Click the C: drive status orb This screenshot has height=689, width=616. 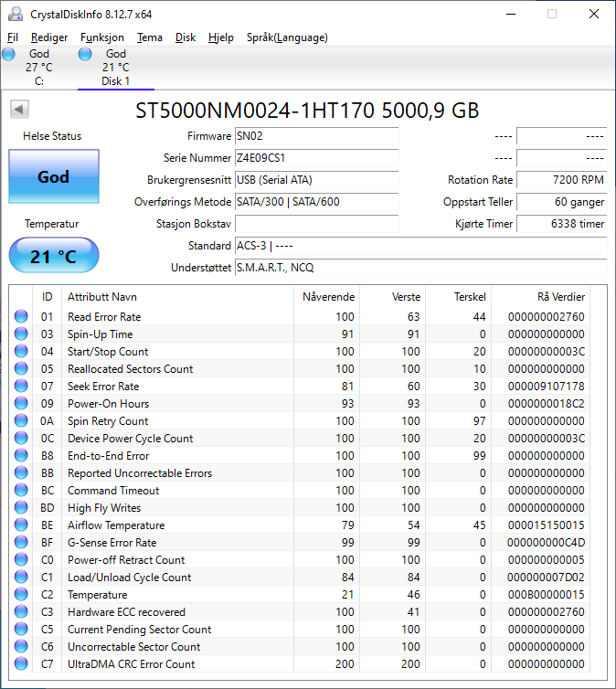tap(9, 55)
